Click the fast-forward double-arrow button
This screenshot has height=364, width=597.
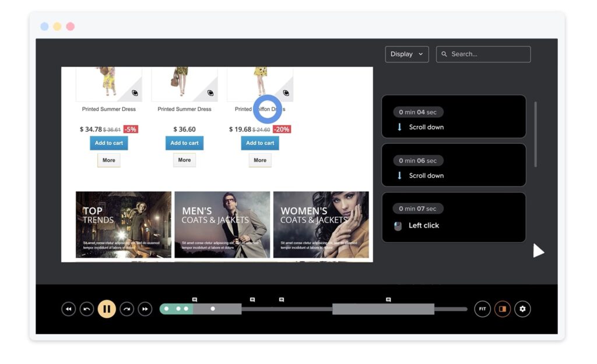(145, 309)
